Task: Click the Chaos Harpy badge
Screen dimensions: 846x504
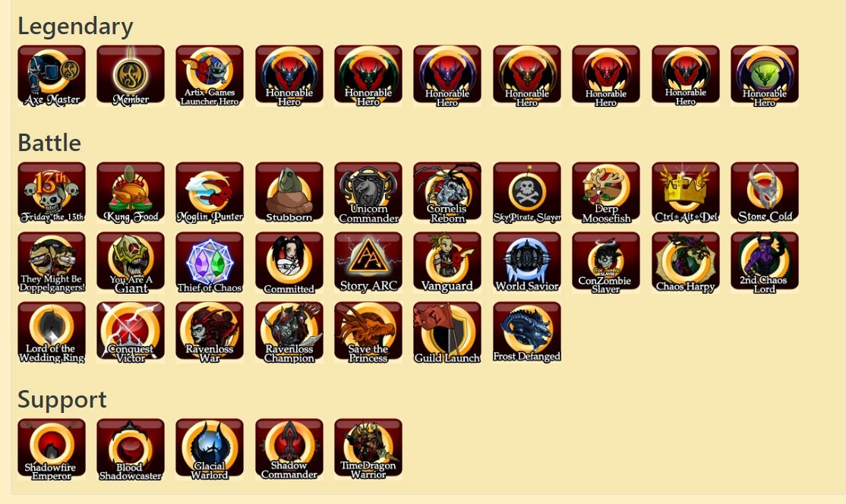Action: [x=685, y=263]
